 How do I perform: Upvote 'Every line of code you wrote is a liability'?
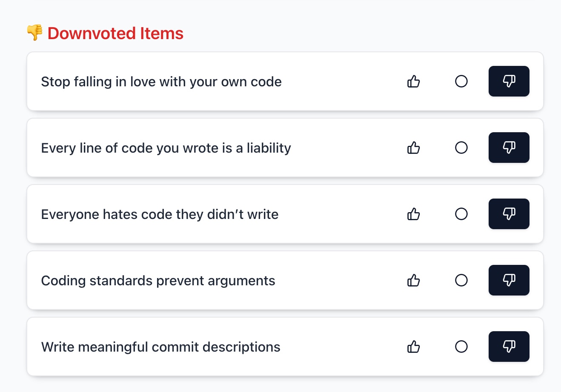(414, 148)
